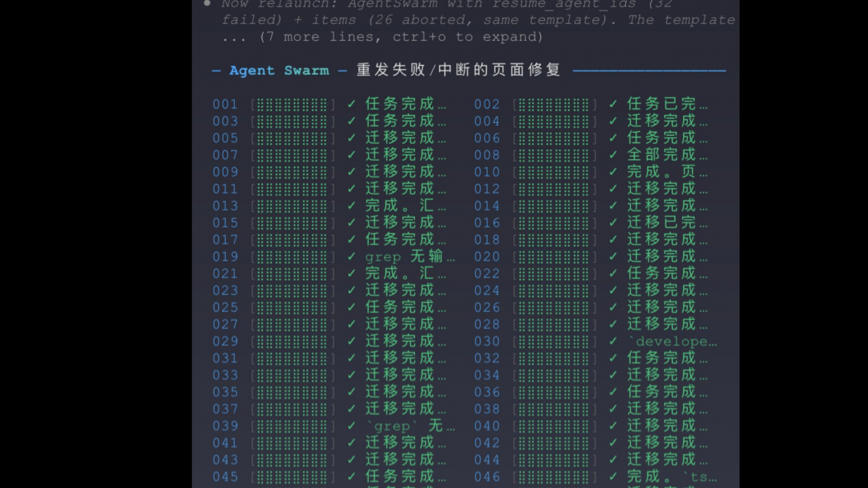Select the '全部完成…' status text
Image resolution: width=868 pixels, height=488 pixels.
pos(667,155)
